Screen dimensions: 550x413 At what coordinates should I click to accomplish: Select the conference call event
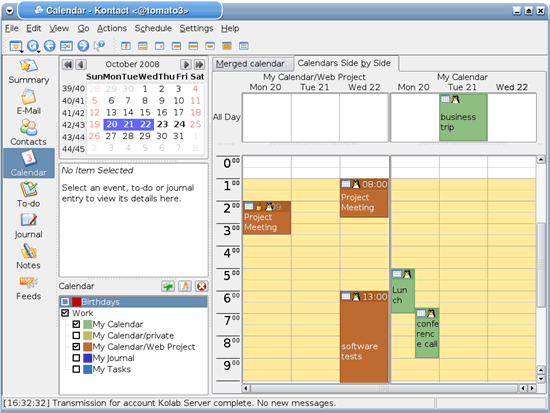pos(427,333)
